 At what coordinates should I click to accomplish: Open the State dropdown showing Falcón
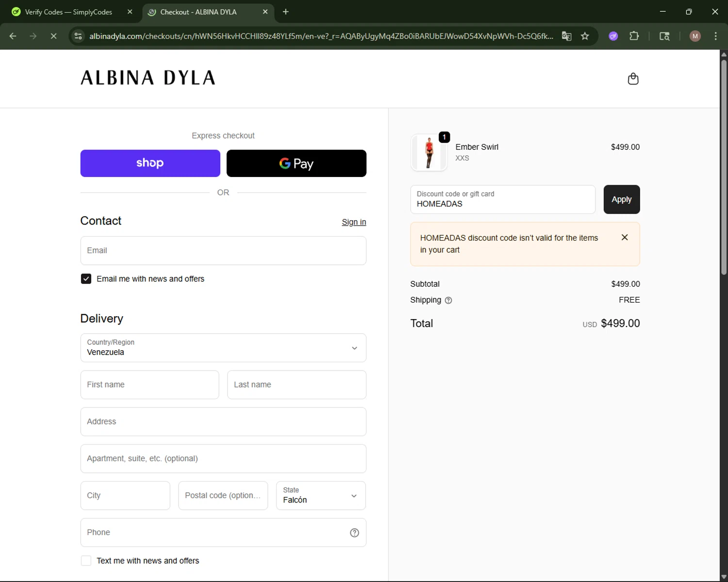click(x=321, y=496)
